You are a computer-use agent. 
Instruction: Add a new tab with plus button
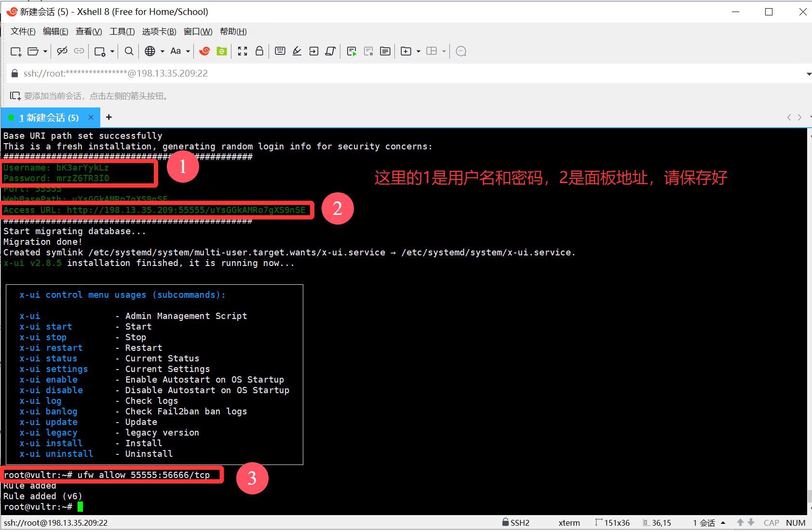(x=109, y=117)
